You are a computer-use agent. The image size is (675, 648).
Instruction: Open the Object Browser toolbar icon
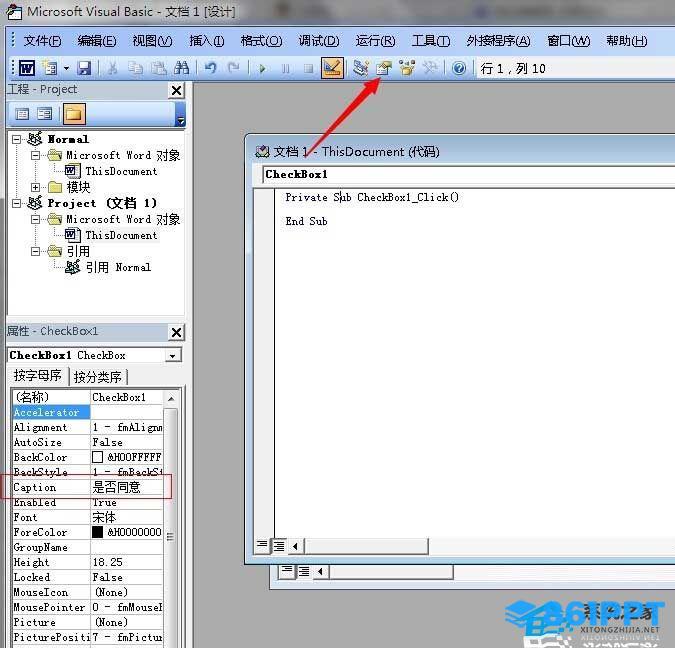point(407,68)
